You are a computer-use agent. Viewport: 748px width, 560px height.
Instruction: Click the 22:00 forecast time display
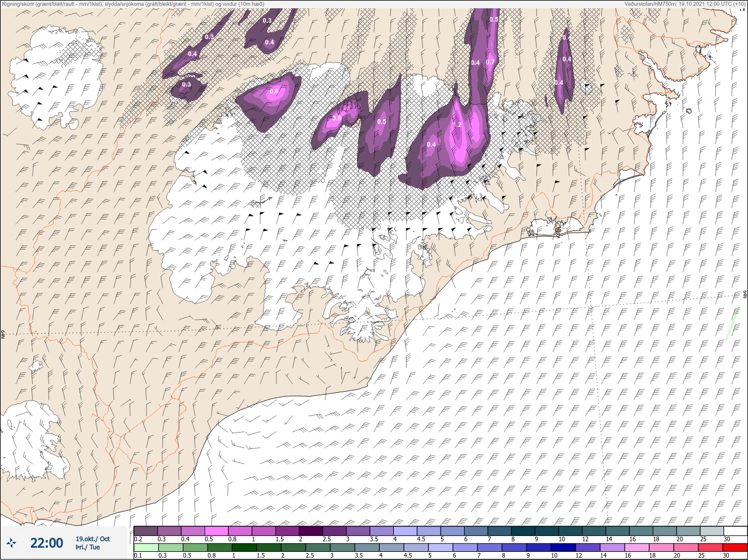click(x=47, y=543)
